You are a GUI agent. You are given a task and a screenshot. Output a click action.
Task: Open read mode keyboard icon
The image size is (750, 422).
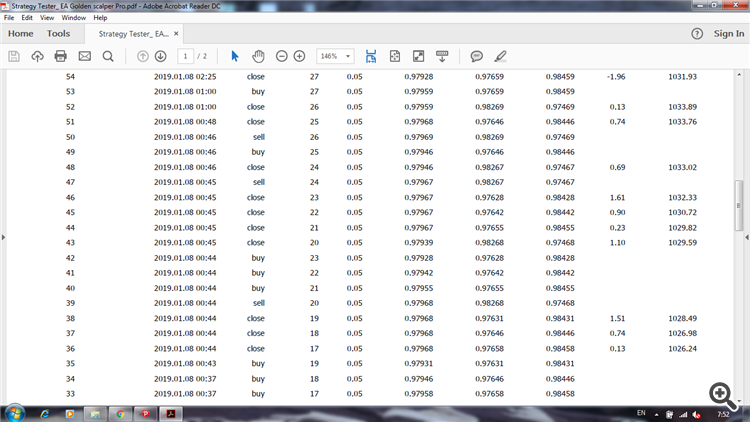click(x=442, y=56)
